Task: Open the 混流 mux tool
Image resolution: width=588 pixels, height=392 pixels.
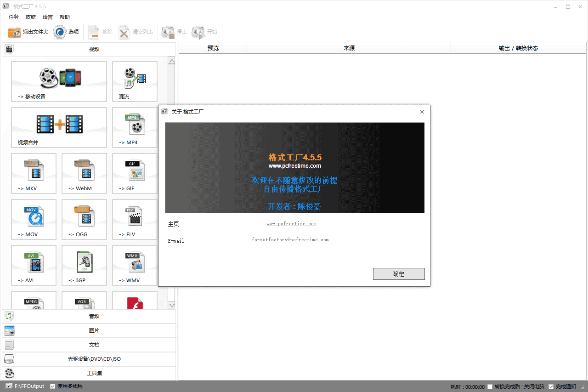Action: coord(135,82)
